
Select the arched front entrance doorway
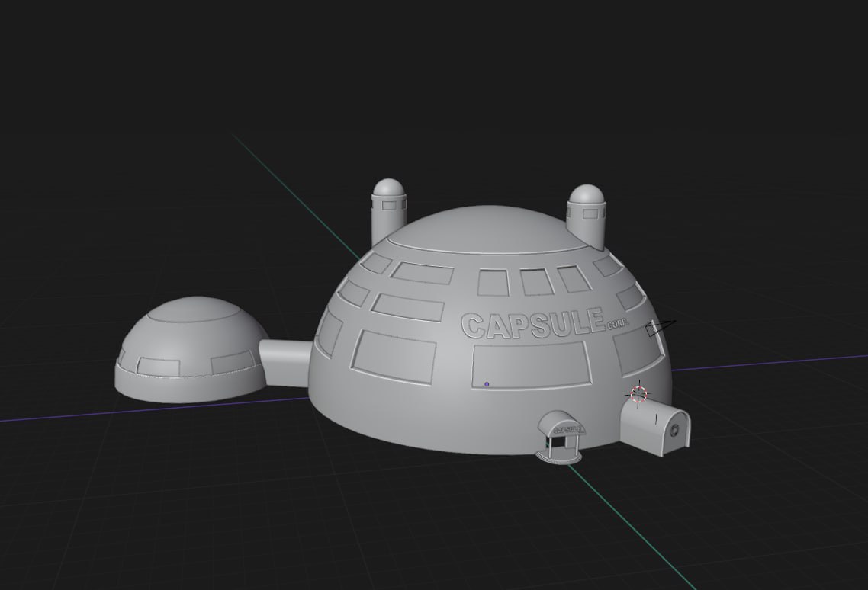click(x=559, y=438)
